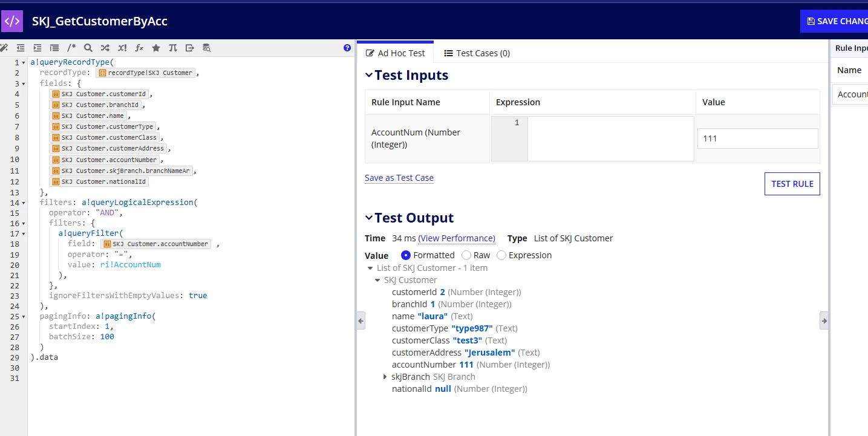Click the x! rule inputs icon
This screenshot has height=436, width=868.
[x=122, y=48]
